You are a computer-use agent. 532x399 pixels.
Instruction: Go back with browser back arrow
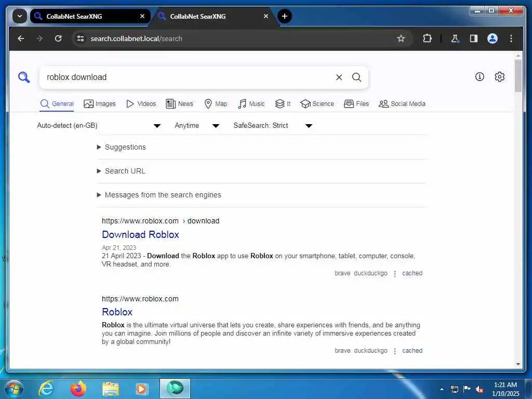point(21,38)
